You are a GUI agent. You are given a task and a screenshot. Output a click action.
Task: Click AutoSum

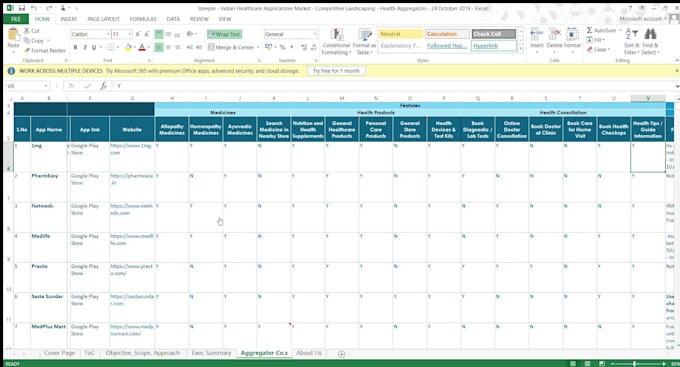(x=601, y=30)
